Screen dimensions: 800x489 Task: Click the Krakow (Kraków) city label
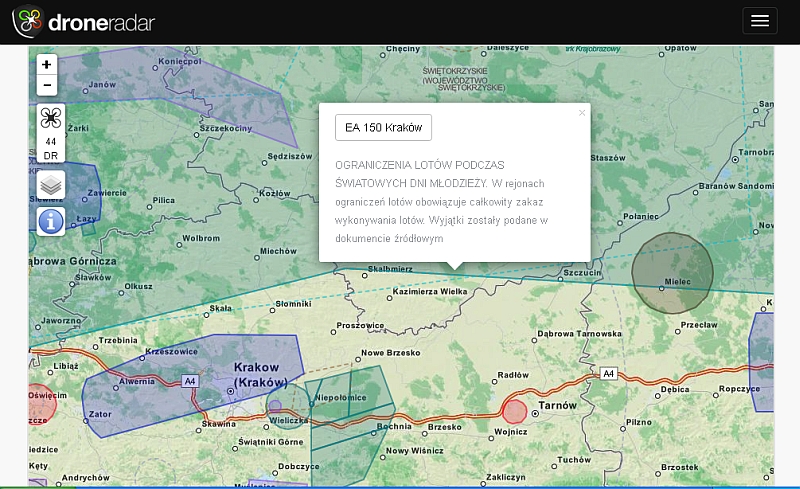click(260, 375)
